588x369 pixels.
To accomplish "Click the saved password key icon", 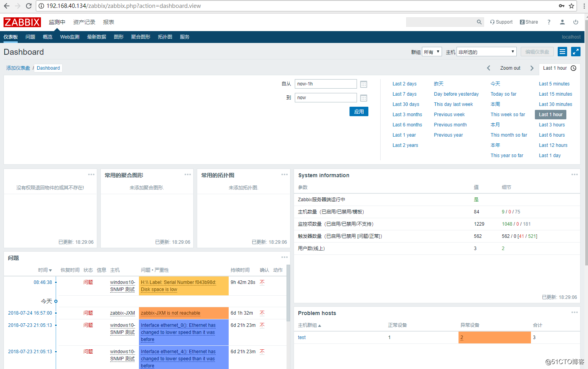I will (x=562, y=6).
